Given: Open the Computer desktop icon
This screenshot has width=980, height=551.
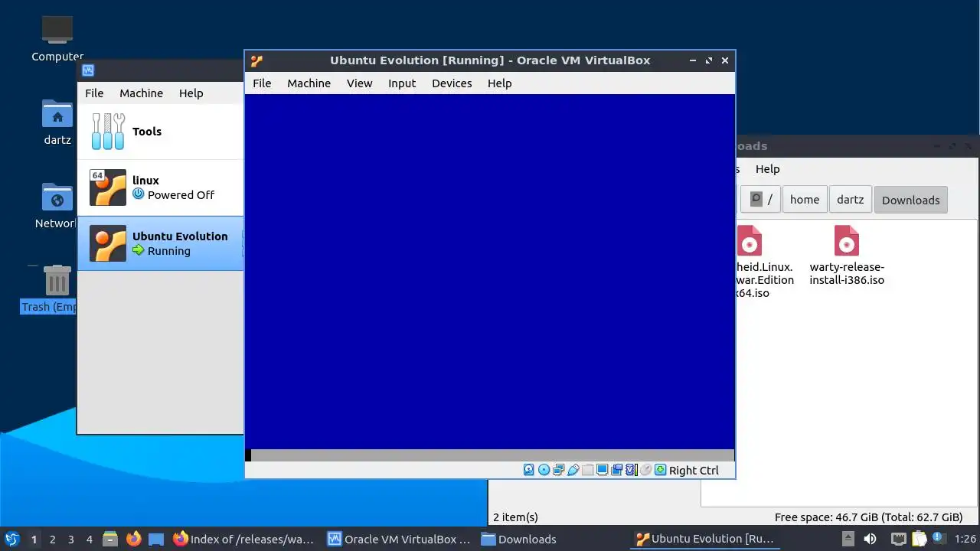Looking at the screenshot, I should click(57, 38).
